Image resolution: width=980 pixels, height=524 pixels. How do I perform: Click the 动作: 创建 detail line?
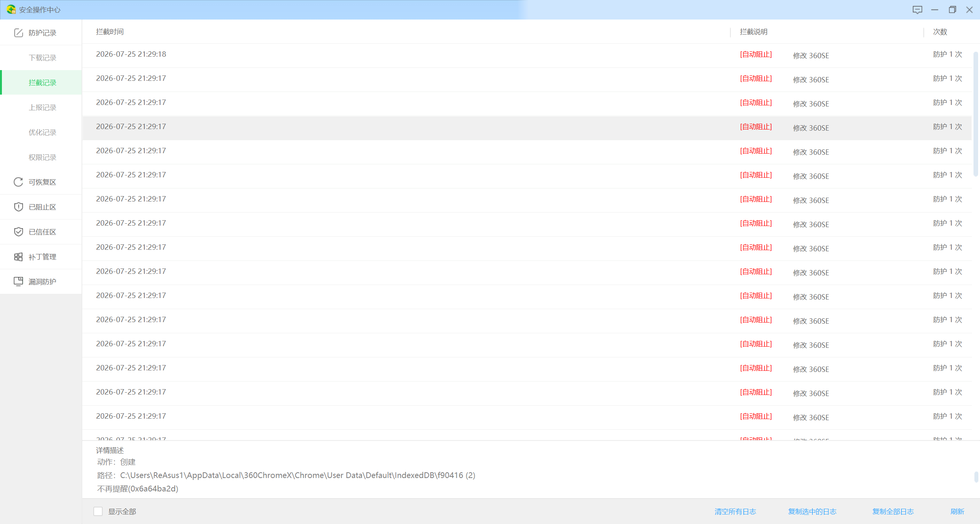(x=116, y=462)
